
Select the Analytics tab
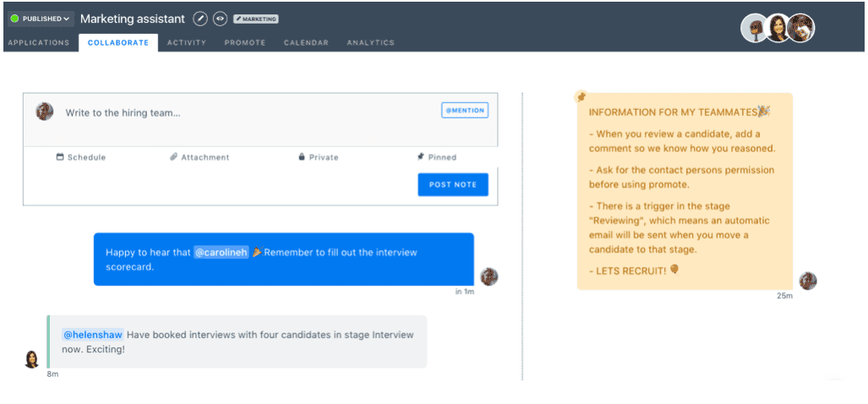tap(370, 42)
